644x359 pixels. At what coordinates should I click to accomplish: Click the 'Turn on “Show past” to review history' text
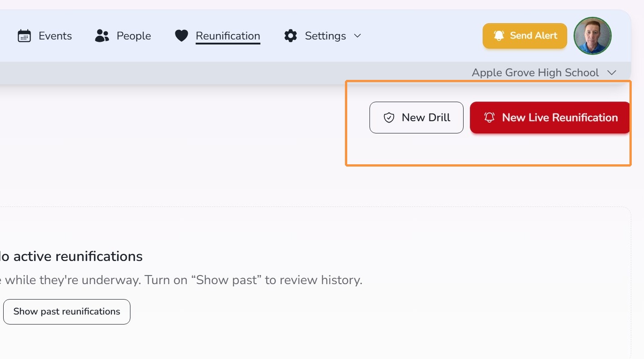pos(254,280)
